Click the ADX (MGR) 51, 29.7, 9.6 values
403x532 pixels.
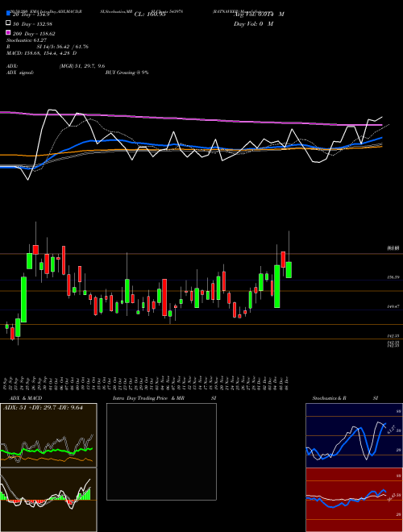point(82,66)
